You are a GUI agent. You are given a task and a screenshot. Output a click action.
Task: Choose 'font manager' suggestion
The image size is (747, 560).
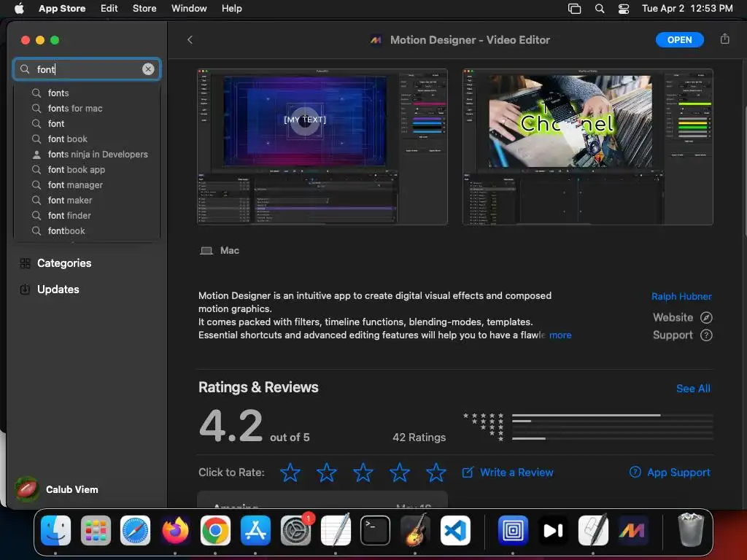(87, 184)
